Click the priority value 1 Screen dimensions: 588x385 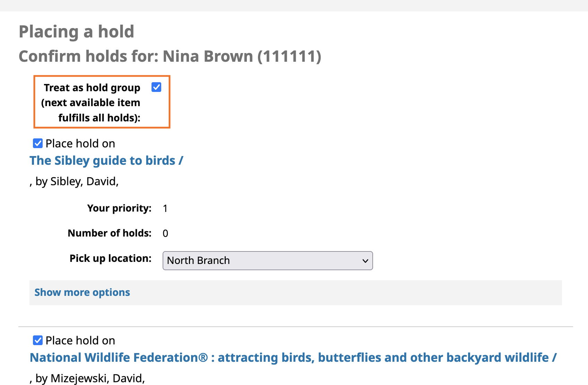(x=165, y=208)
